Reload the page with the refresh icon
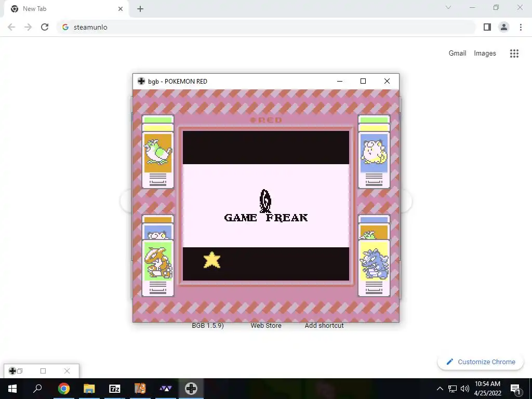The width and height of the screenshot is (532, 399). tap(45, 27)
